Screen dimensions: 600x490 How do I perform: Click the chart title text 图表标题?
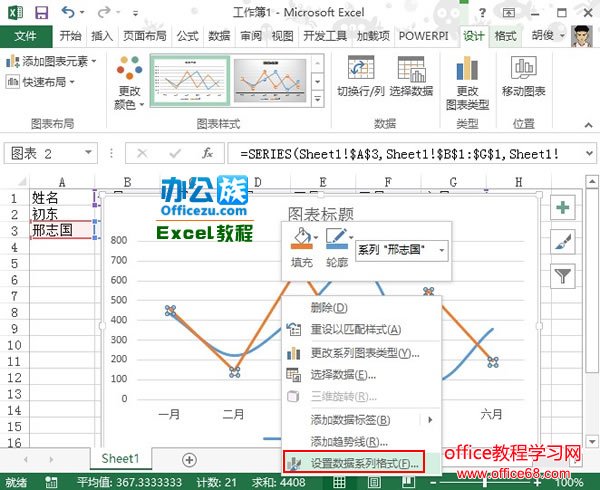click(x=321, y=214)
